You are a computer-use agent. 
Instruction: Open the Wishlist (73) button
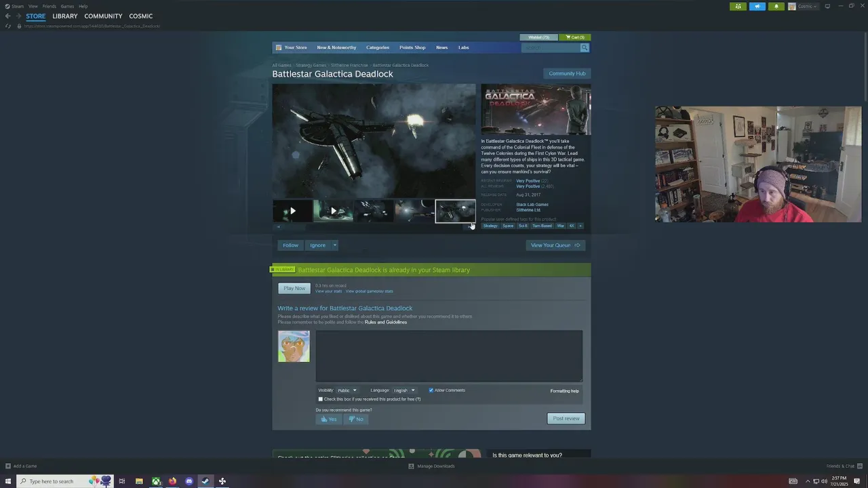539,37
